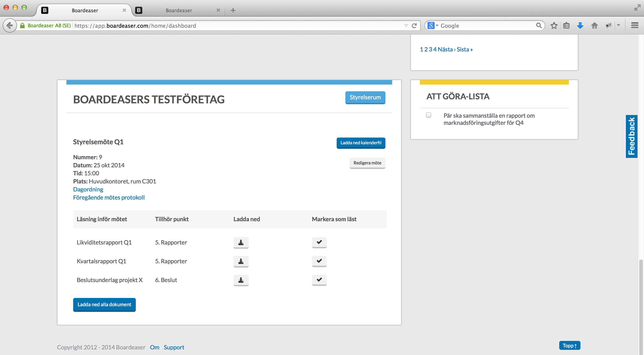644x355 pixels.
Task: Click the search magnifier icon
Action: (x=539, y=26)
